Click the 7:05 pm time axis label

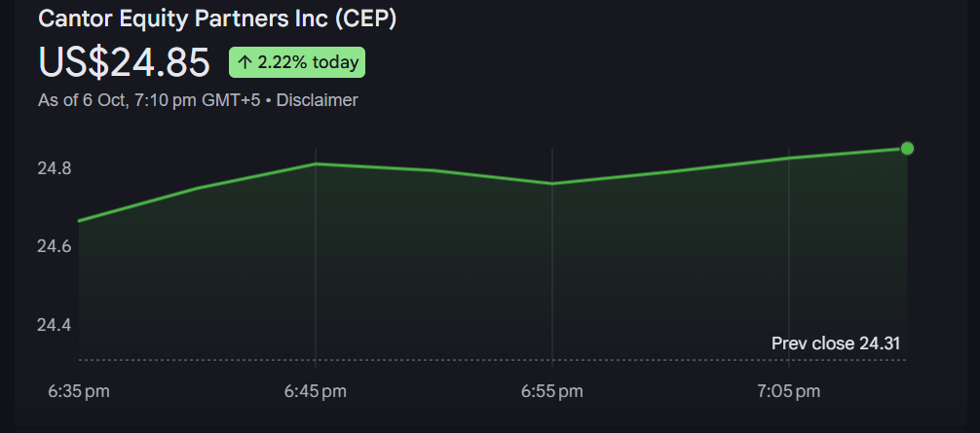point(788,391)
